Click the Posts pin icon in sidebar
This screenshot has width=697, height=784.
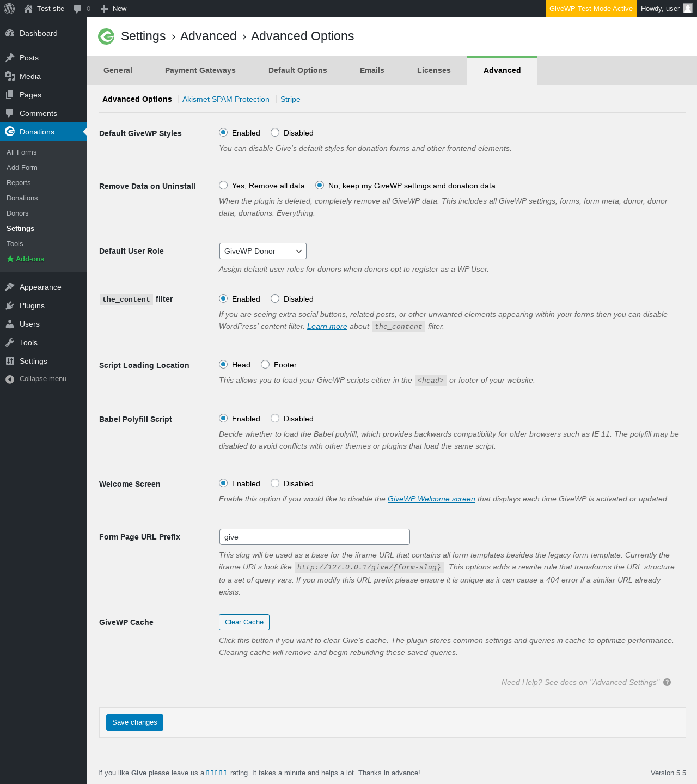pos(10,58)
